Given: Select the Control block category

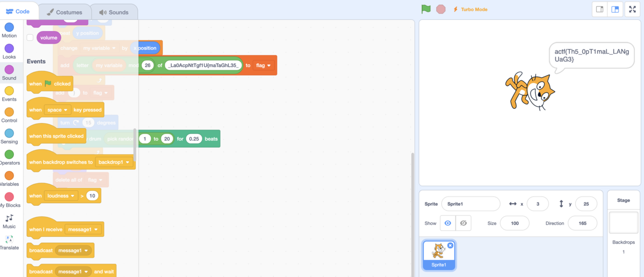Looking at the screenshot, I should (x=9, y=115).
